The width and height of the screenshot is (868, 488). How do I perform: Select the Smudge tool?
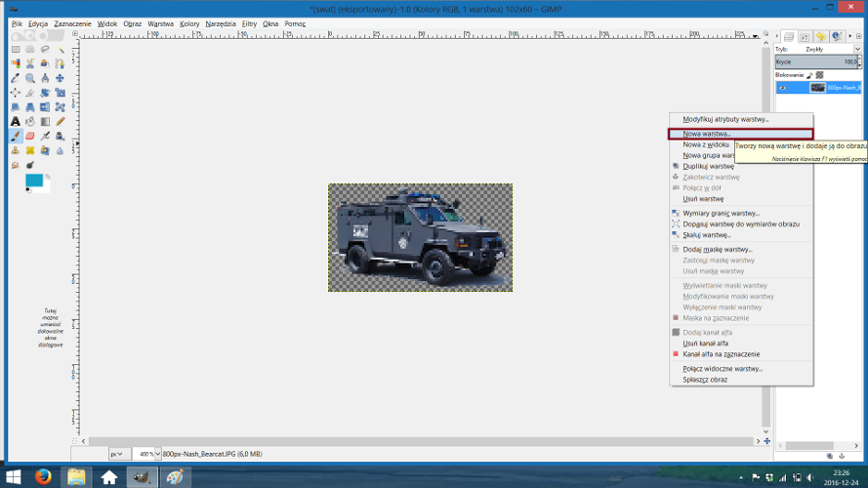[16, 165]
